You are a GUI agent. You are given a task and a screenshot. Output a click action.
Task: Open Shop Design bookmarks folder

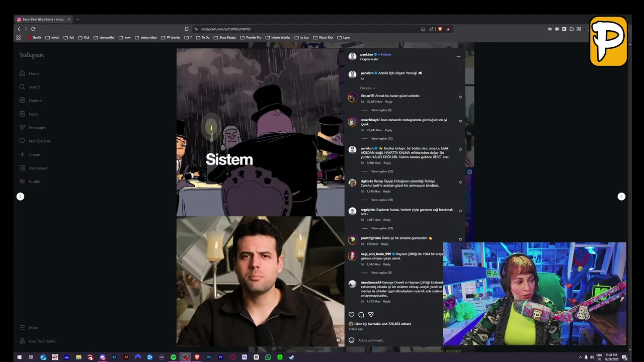coord(224,38)
